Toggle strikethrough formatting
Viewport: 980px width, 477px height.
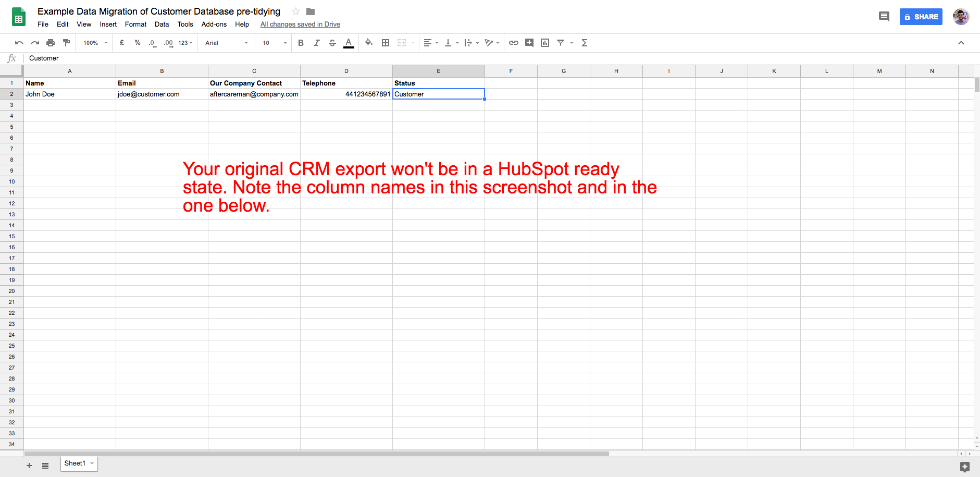(332, 43)
